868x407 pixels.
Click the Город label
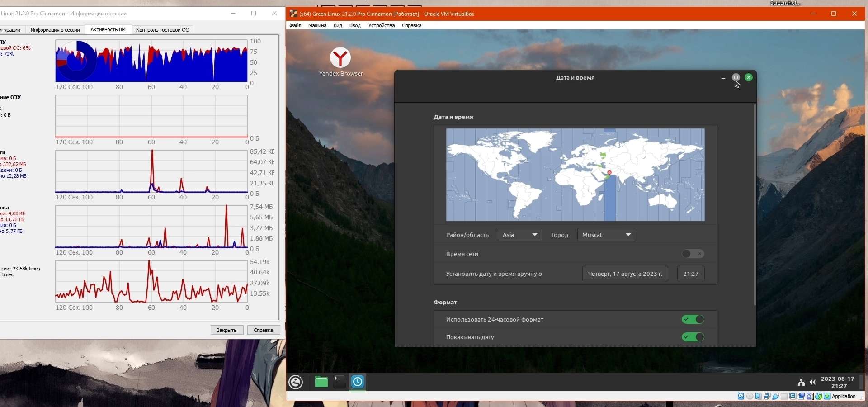coord(560,235)
